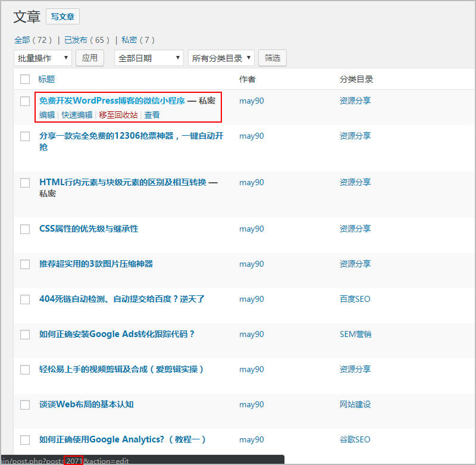Screen dimensions: 476x465
Task: Select checkbox for CSS属性的优先级与继承性 post
Action: tap(25, 229)
